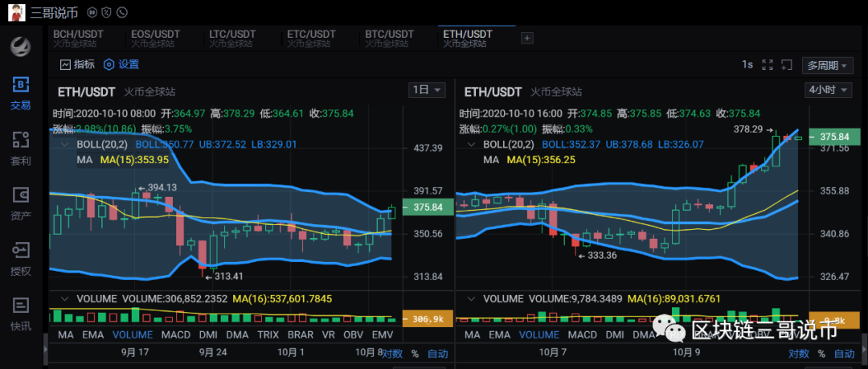This screenshot has width=868, height=369.
Task: Click the 313.41 low marker on left chart
Action: (224, 276)
